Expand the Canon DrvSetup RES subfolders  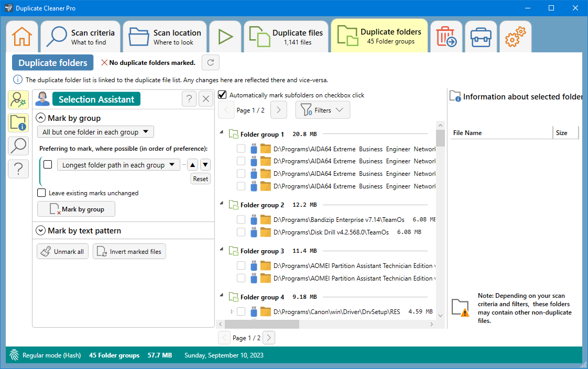point(232,311)
